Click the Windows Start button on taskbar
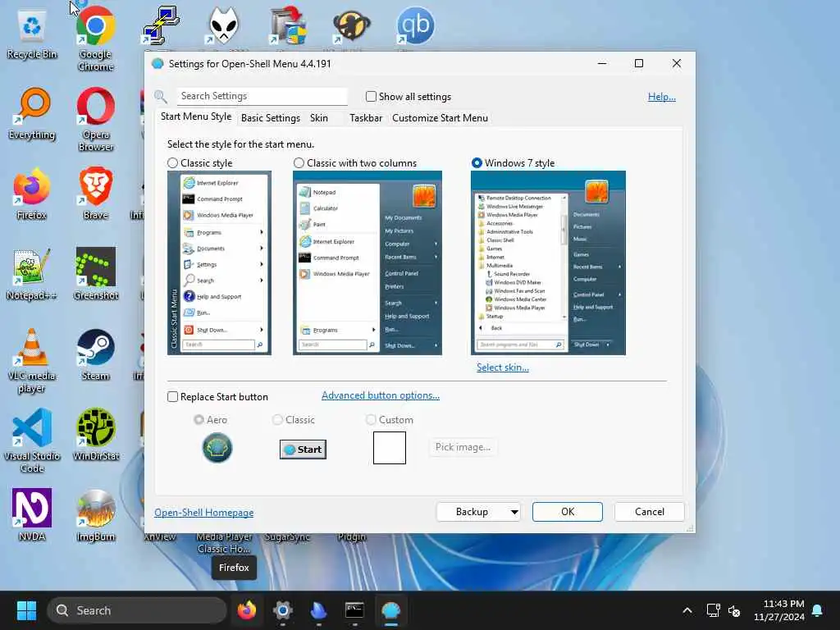Screen dimensions: 840x630 pyautogui.click(x=26, y=610)
